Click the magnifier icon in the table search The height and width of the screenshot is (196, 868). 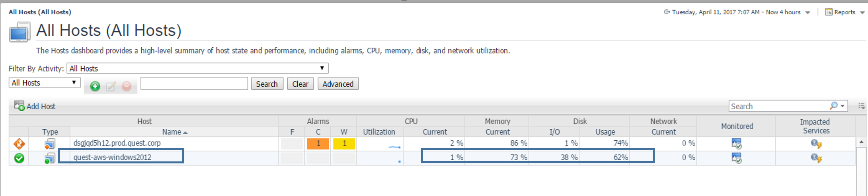pos(834,106)
